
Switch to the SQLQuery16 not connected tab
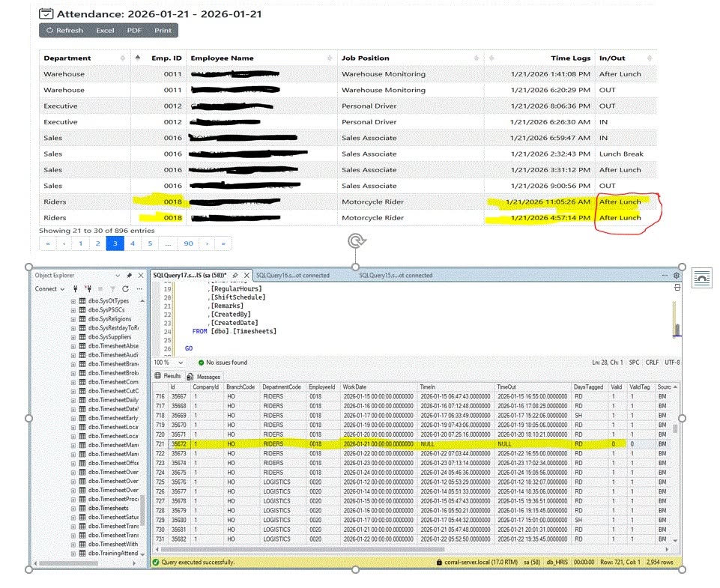(x=292, y=276)
